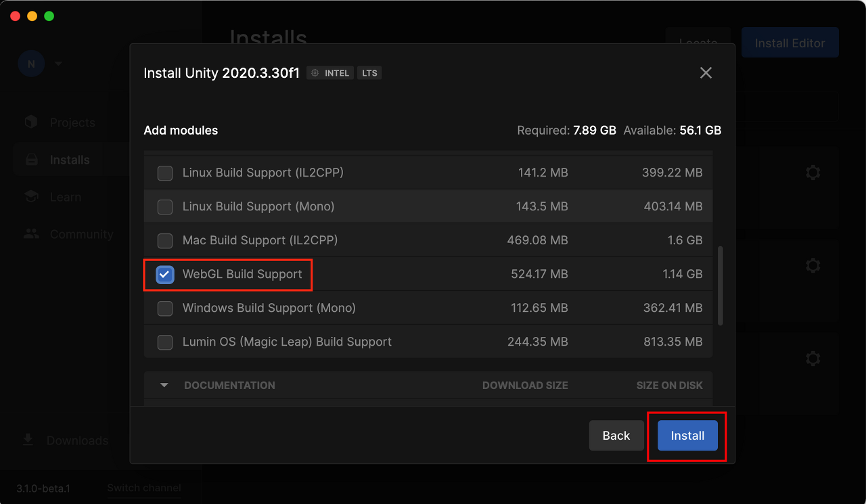Viewport: 866px width, 504px height.
Task: Click the macOS yellow minimize button
Action: tap(32, 16)
